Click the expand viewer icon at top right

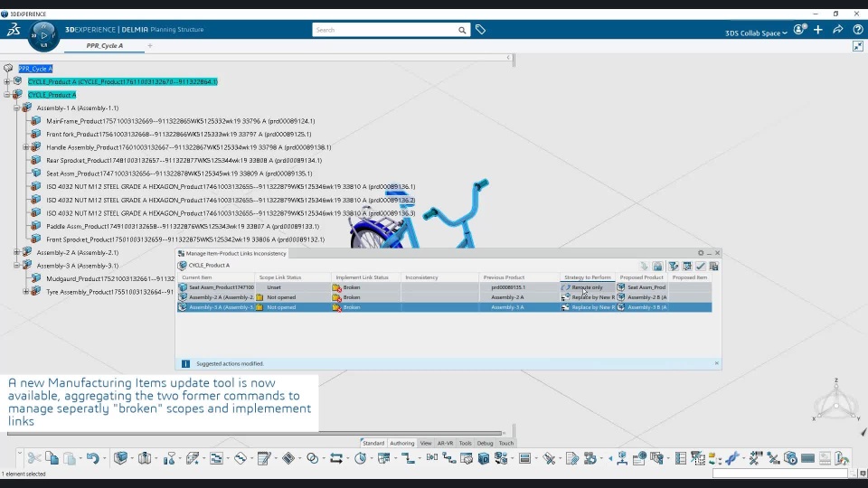[x=857, y=46]
